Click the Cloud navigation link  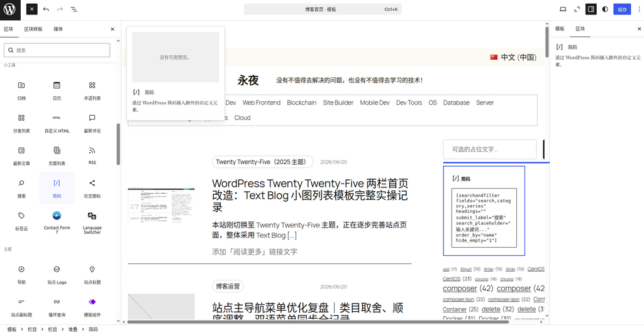coord(242,118)
